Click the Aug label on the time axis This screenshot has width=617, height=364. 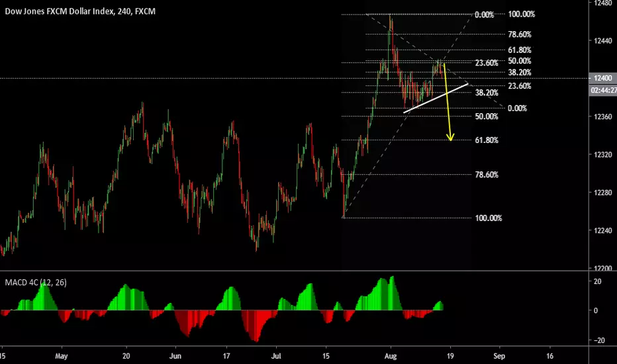(391, 356)
